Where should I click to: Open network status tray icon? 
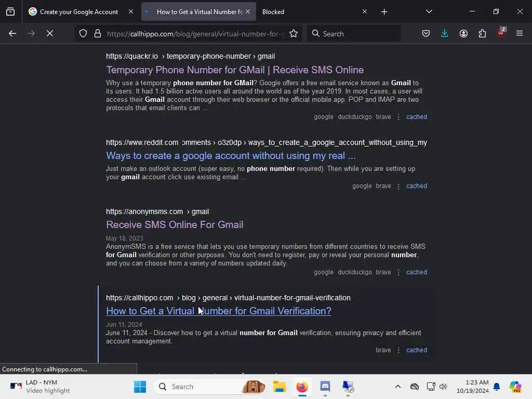431,387
